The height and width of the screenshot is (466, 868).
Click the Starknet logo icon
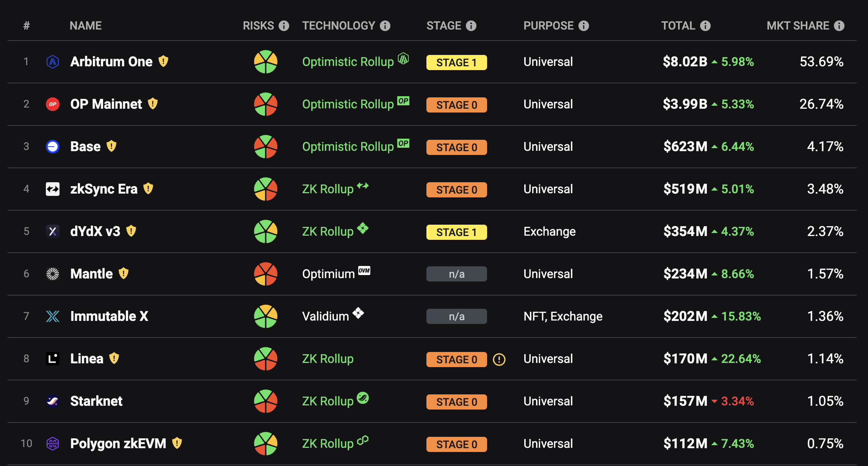point(52,401)
